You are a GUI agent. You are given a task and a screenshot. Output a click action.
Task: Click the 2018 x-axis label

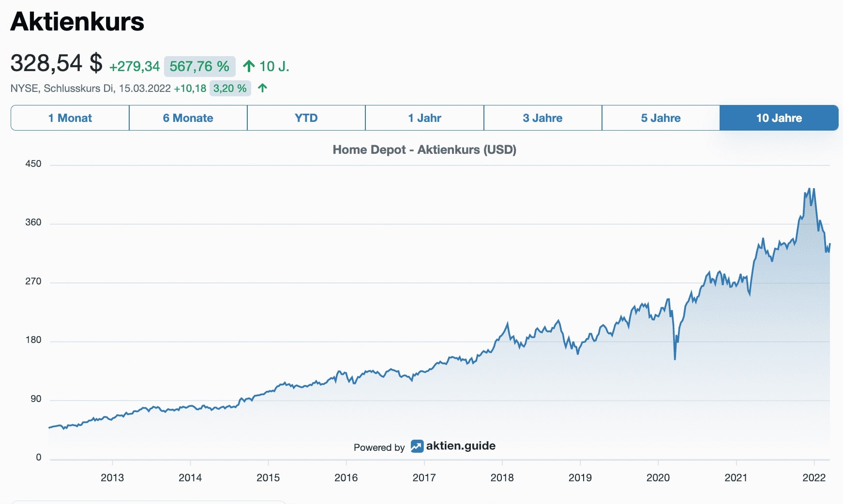pos(502,478)
